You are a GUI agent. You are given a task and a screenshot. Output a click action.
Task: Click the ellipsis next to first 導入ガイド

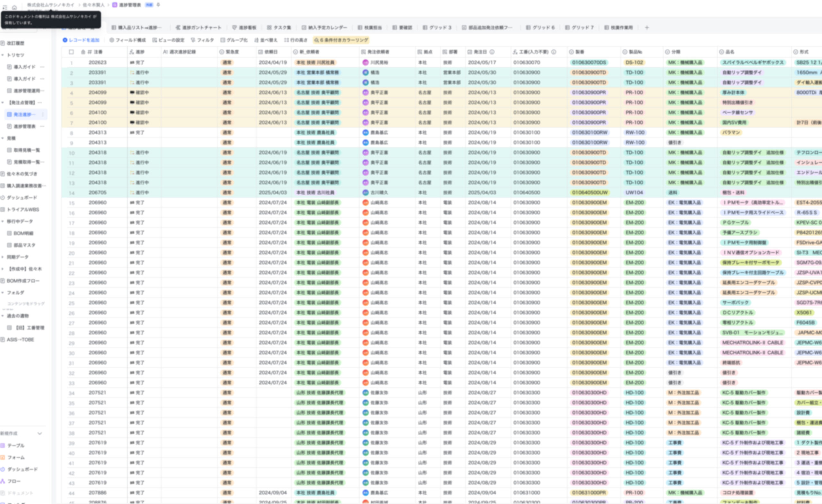(x=42, y=67)
